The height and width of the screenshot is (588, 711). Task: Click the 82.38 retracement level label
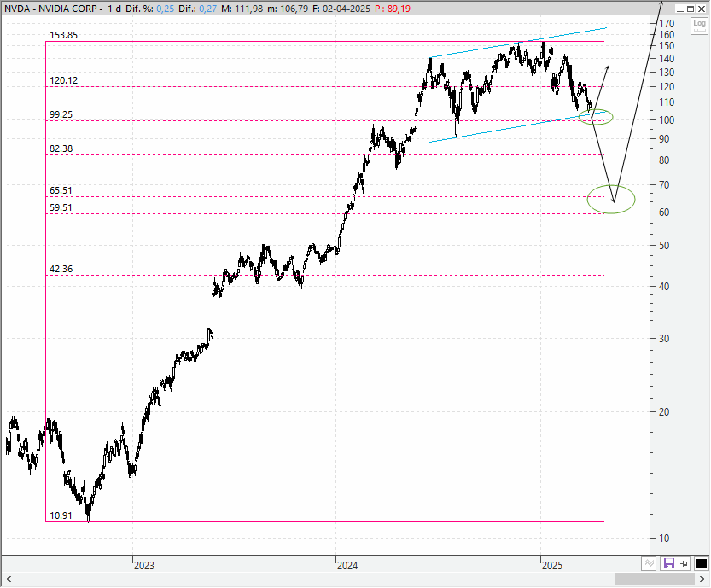pos(61,148)
